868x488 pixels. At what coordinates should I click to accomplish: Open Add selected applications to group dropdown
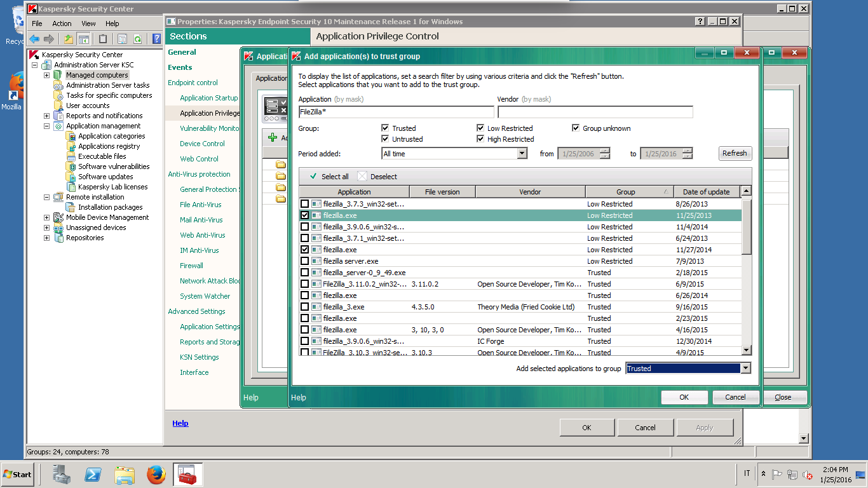tap(745, 369)
